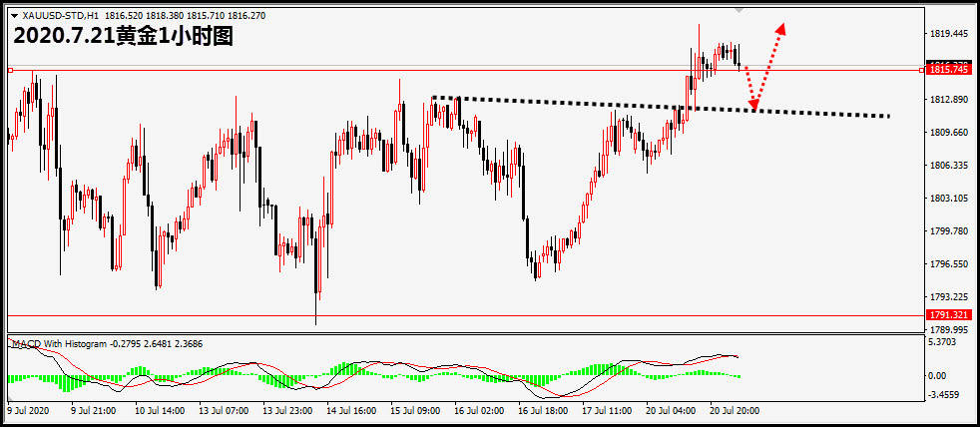Image resolution: width=980 pixels, height=427 pixels.
Task: Click the dropdown triangle beside XAUUSD-STD,H1
Action: pyautogui.click(x=13, y=17)
